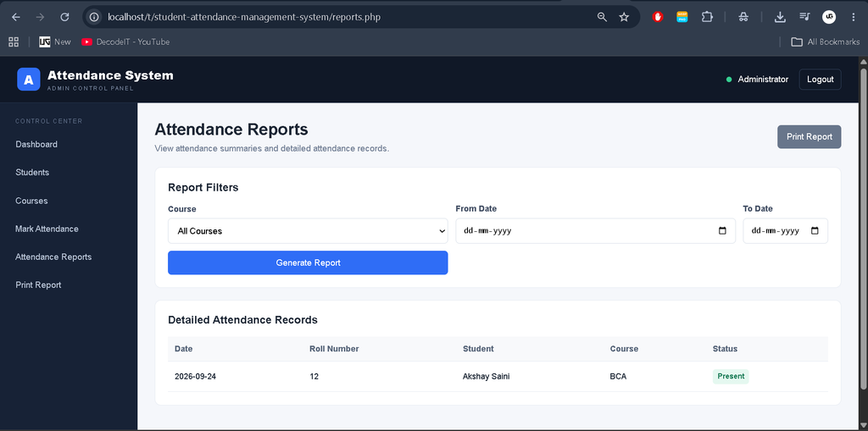Open the To Date calendar picker icon

[x=815, y=230]
